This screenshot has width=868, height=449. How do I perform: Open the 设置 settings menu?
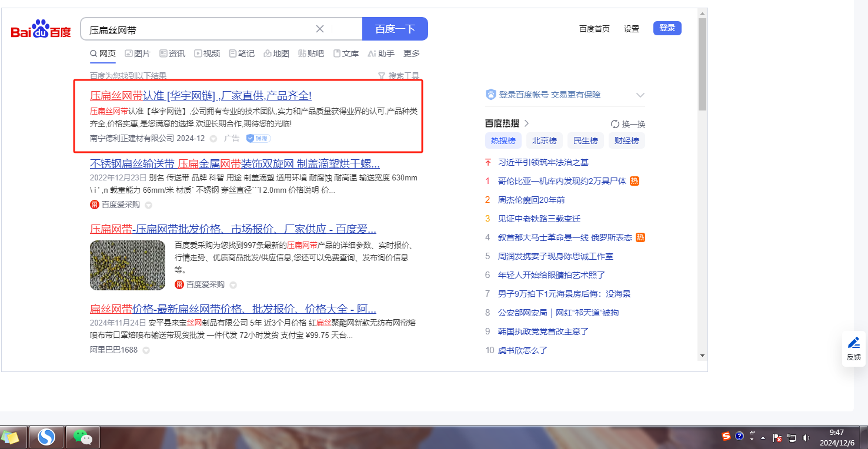pos(632,29)
